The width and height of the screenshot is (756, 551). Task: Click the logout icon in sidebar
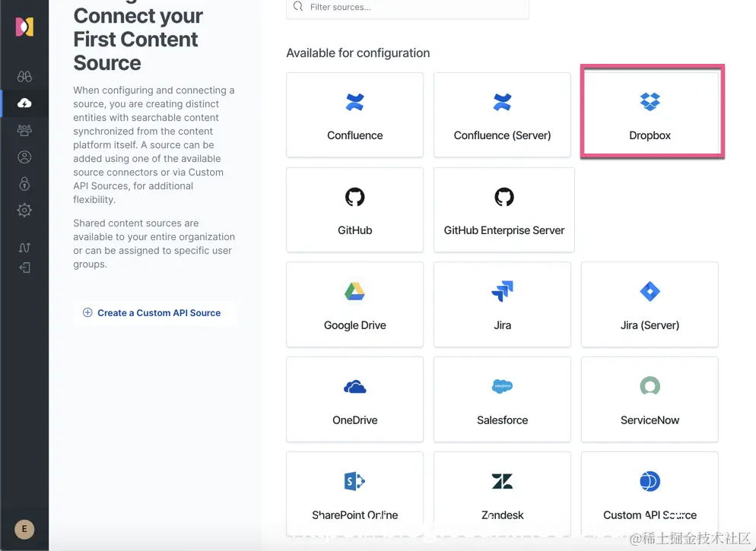24,268
